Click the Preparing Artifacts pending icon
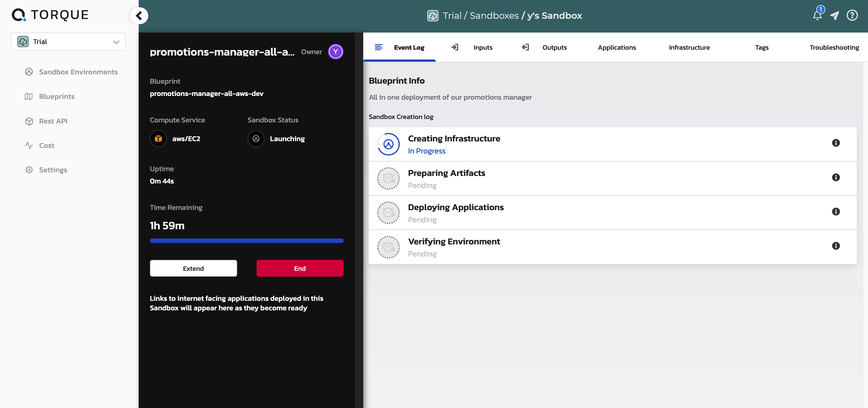 point(388,178)
